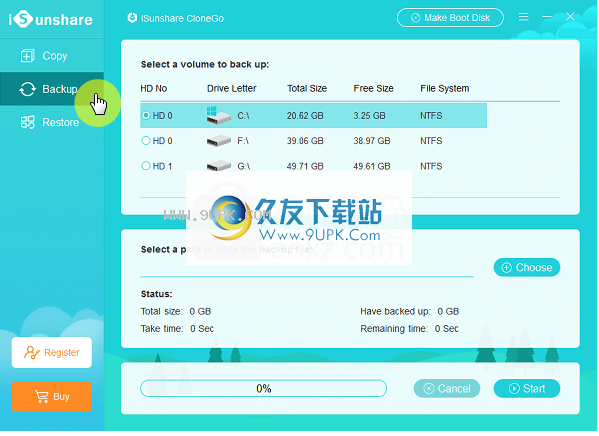Click the Windows system drive icon for C:\
599x436 pixels.
click(219, 115)
